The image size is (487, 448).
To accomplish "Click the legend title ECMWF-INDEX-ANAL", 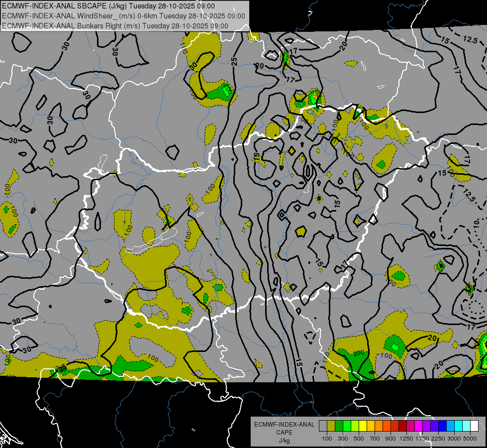I will click(x=284, y=425).
